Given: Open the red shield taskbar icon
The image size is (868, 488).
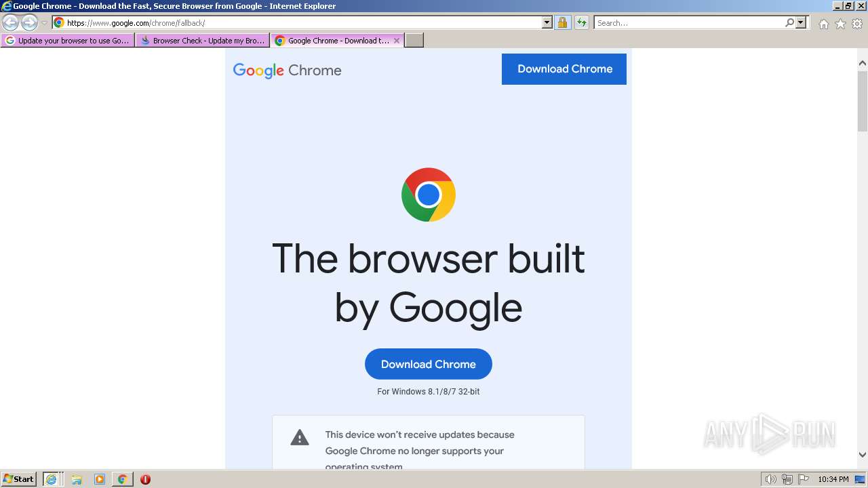Looking at the screenshot, I should (145, 479).
